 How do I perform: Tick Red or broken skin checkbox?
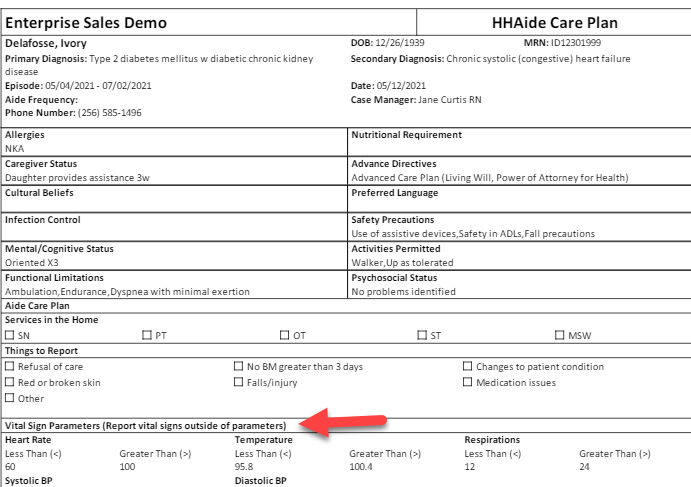tap(10, 382)
